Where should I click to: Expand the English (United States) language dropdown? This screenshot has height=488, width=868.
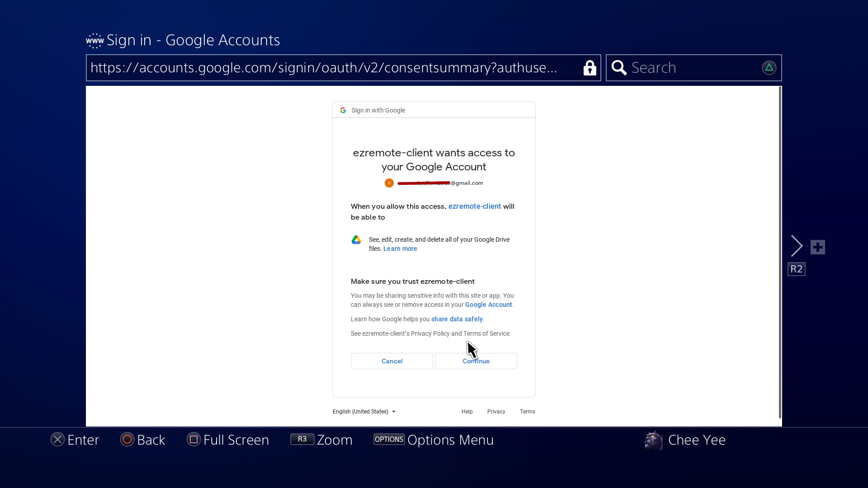(364, 412)
